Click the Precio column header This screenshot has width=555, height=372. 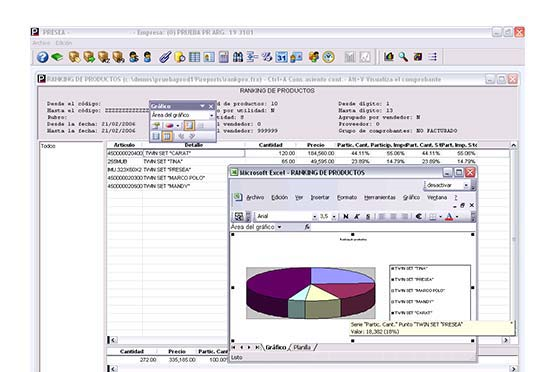tap(316, 145)
